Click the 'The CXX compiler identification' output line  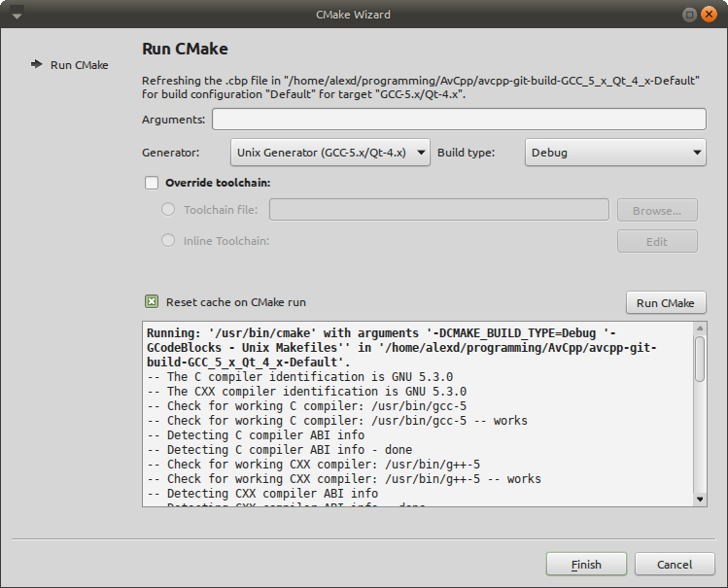[x=307, y=392]
